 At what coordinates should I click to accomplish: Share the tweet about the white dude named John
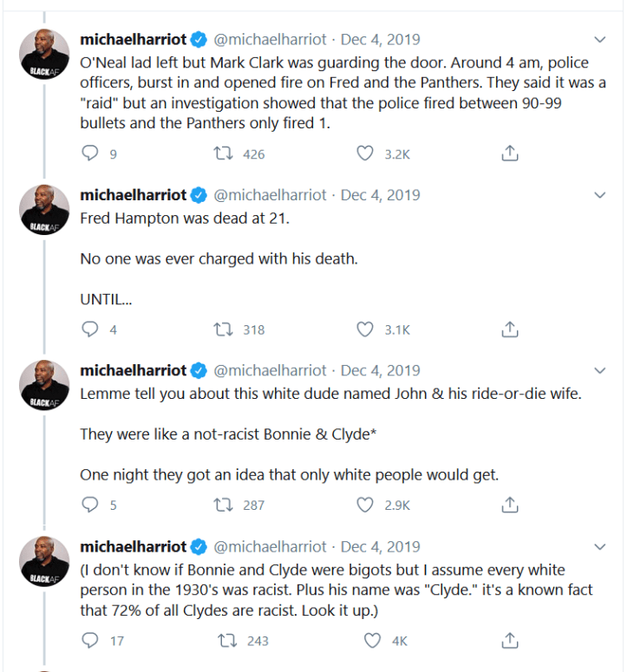click(x=510, y=505)
